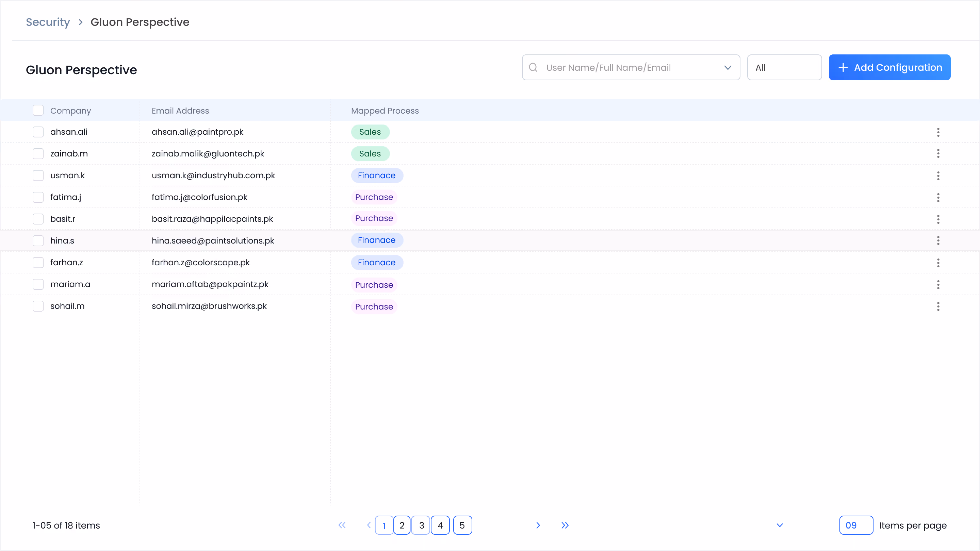Screen dimensions: 980x551
Task: Open the 09 items per page selector
Action: [856, 525]
